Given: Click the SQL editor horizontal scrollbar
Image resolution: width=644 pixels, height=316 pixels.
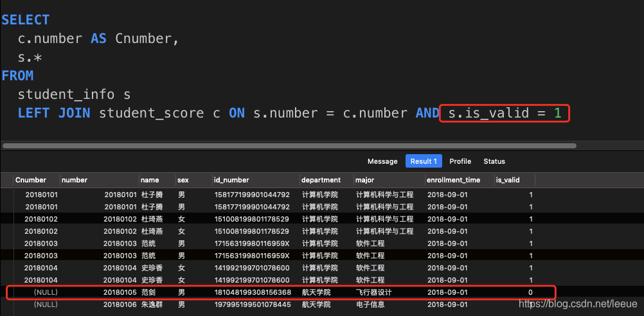Looking at the screenshot, I should pyautogui.click(x=290, y=146).
